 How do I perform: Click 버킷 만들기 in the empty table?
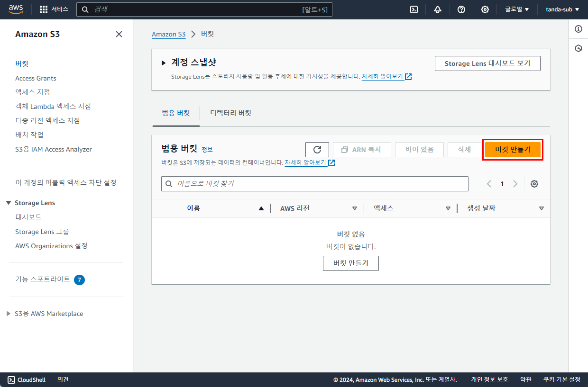pos(351,263)
